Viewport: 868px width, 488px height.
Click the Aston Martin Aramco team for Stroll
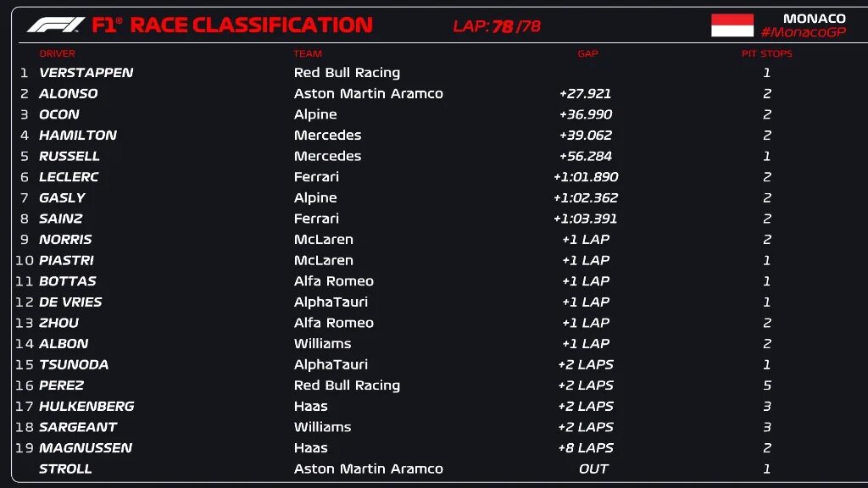pos(368,469)
